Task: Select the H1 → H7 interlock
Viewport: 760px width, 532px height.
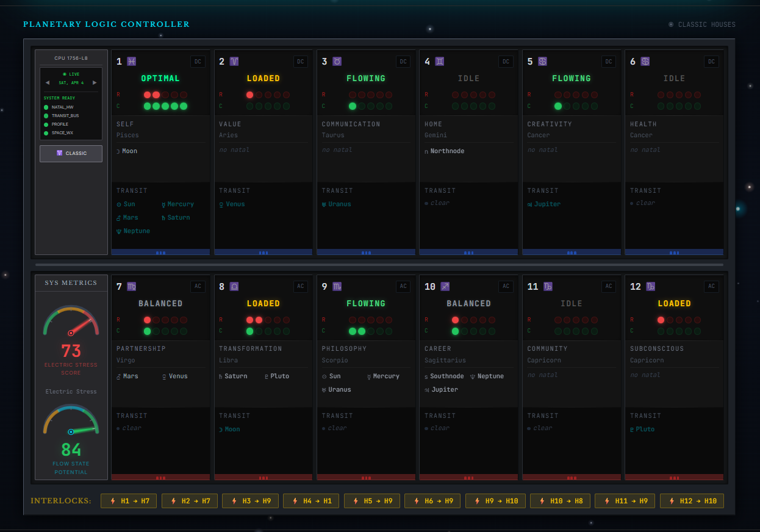Action: coord(129,501)
